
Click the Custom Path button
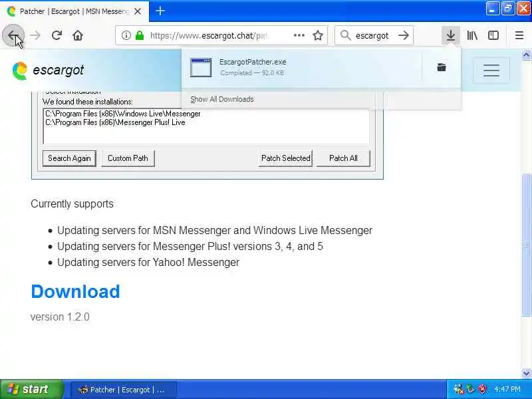coord(128,158)
